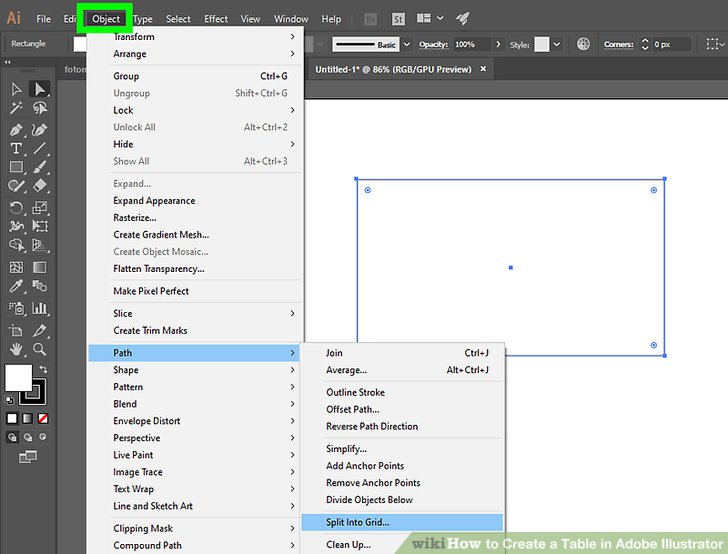This screenshot has height=554, width=728.
Task: Click the Recolor Artwork wheel icon
Action: 584,45
